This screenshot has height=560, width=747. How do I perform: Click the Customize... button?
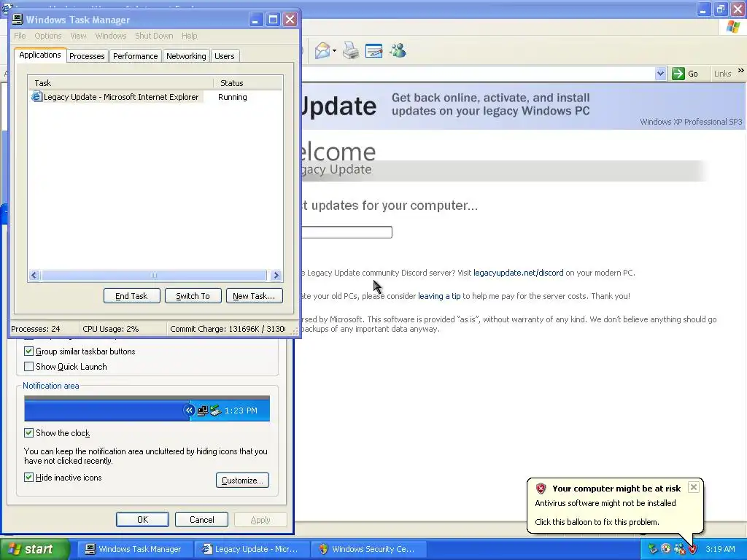(242, 480)
